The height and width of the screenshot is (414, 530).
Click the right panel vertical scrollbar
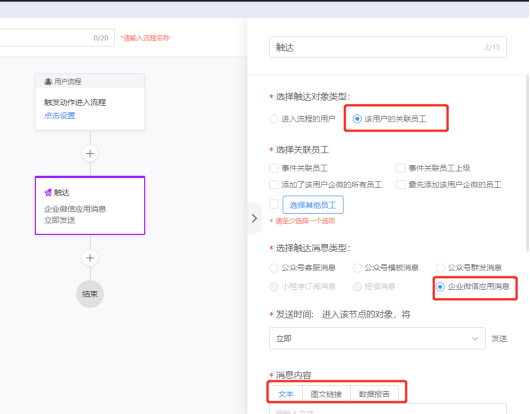(x=527, y=163)
